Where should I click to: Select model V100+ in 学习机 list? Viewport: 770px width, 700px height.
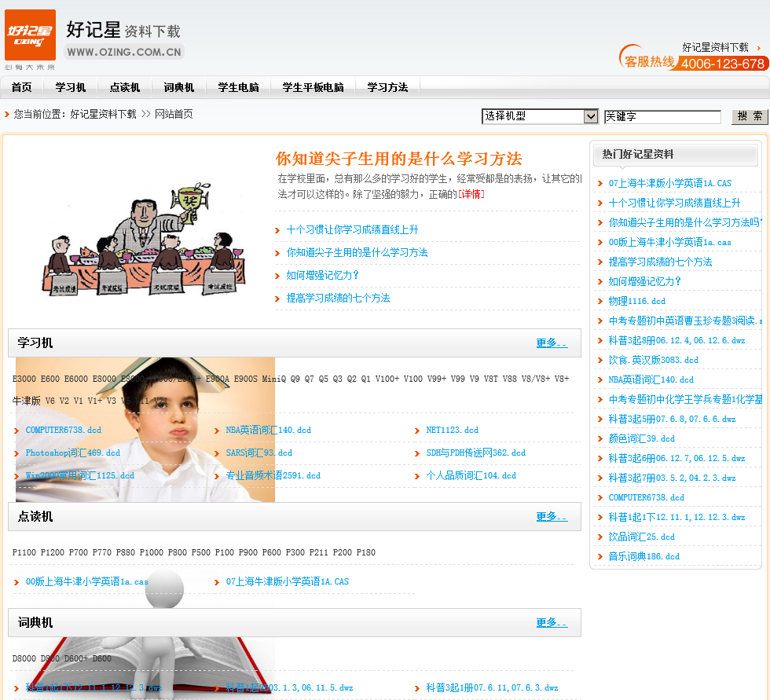[387, 379]
